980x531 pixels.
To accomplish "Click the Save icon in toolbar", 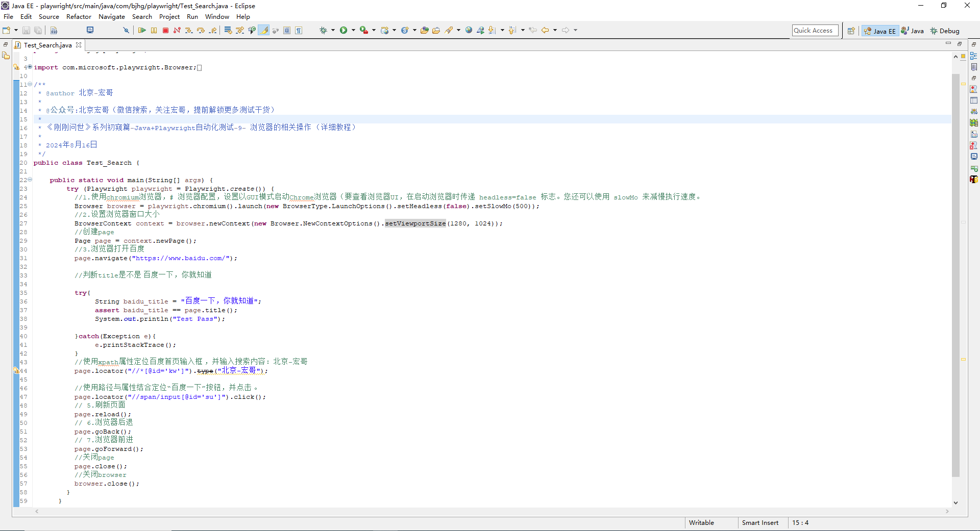I will (26, 31).
